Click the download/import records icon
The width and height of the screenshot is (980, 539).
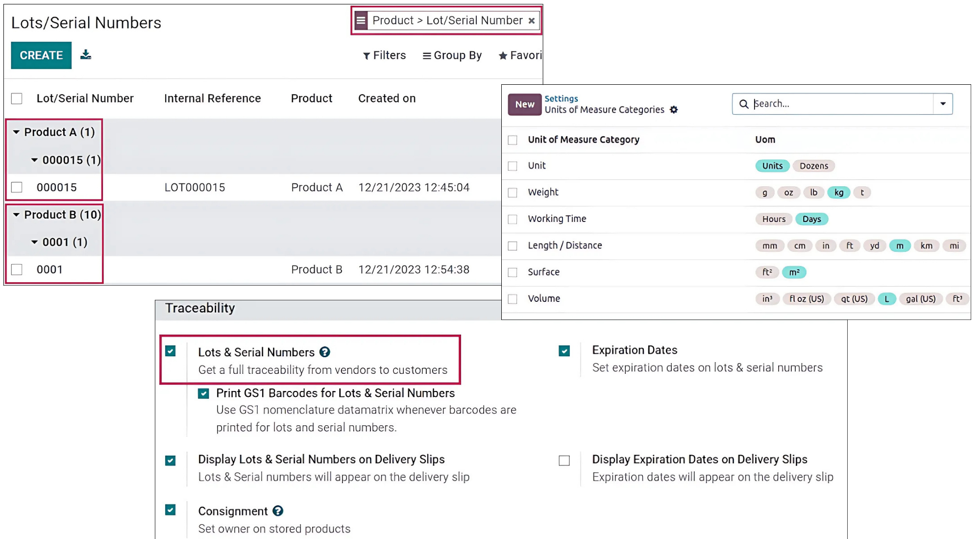(86, 54)
